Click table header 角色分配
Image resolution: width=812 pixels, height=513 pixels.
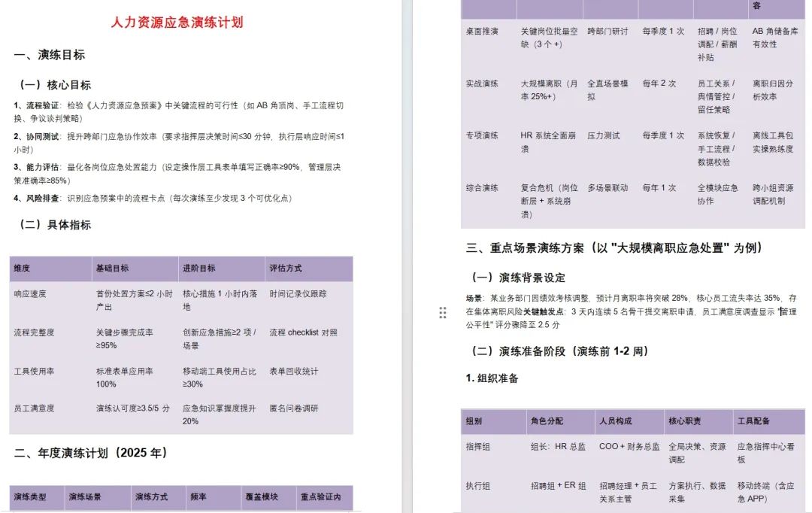tap(547, 421)
